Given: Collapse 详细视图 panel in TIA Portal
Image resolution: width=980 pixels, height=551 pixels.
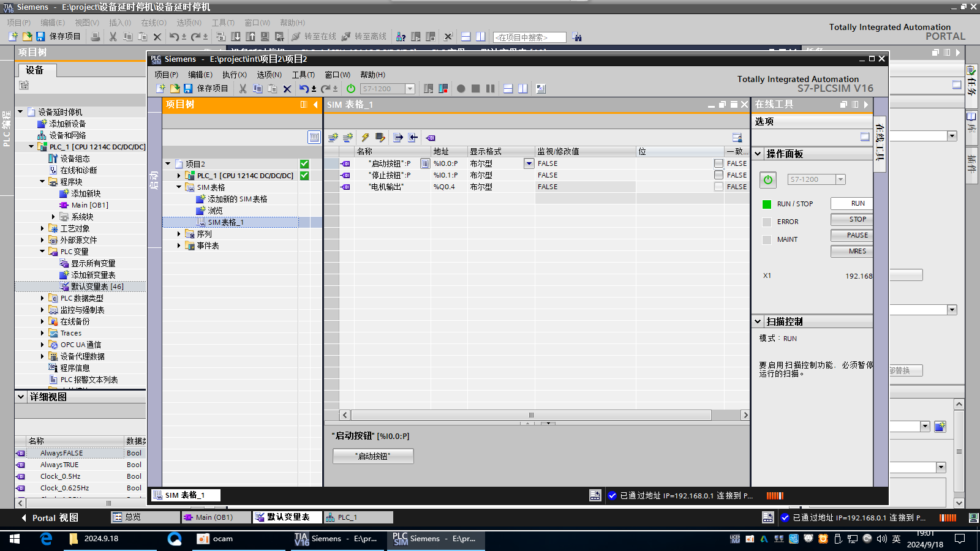Looking at the screenshot, I should pos(21,397).
